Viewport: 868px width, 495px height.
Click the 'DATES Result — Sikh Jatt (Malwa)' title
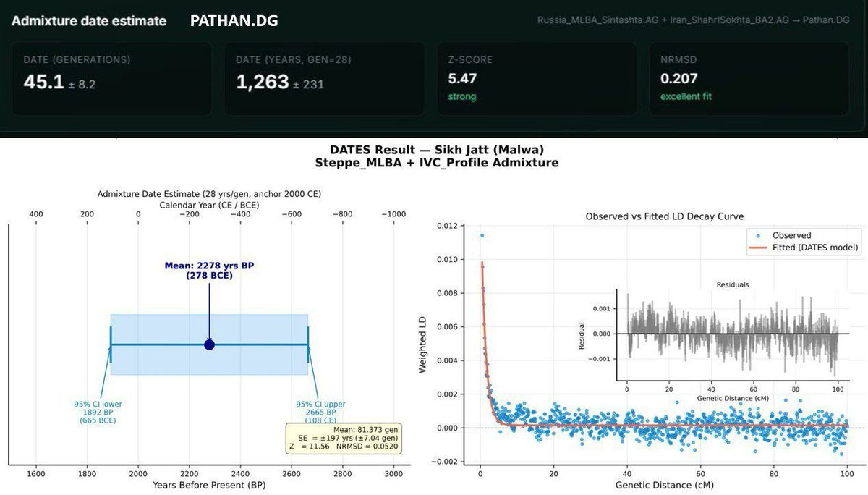(x=436, y=150)
